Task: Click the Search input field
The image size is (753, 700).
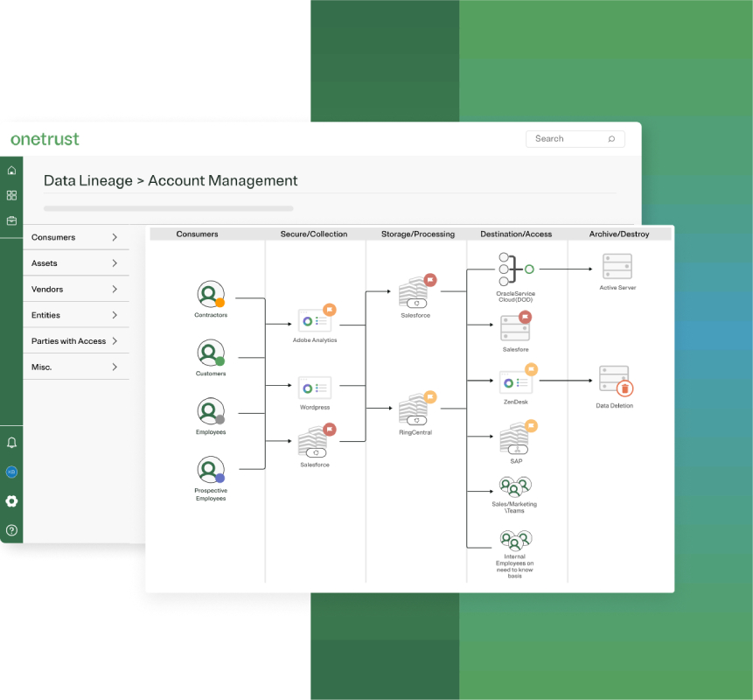Action: click(x=575, y=139)
